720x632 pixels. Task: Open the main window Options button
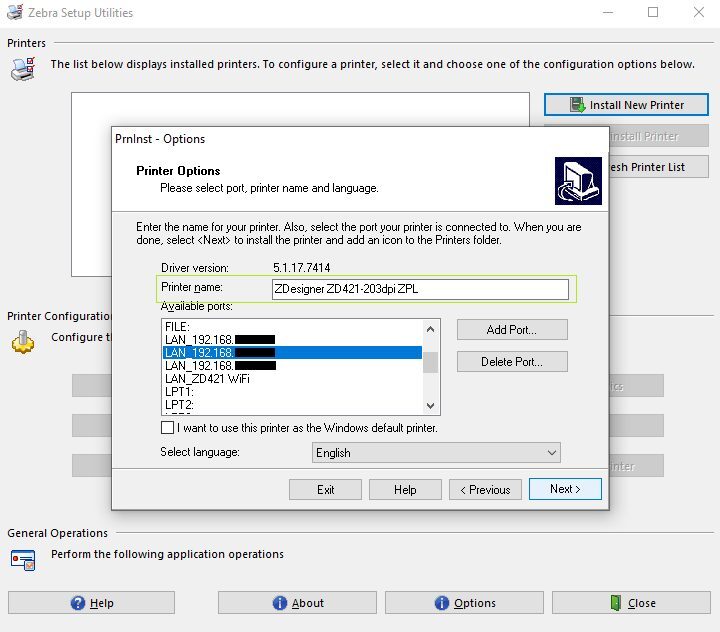(464, 603)
